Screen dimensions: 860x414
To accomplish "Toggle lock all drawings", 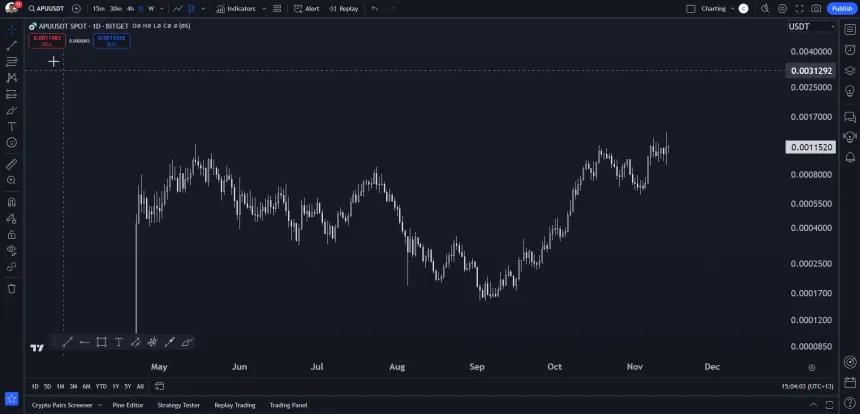I will coord(12,234).
